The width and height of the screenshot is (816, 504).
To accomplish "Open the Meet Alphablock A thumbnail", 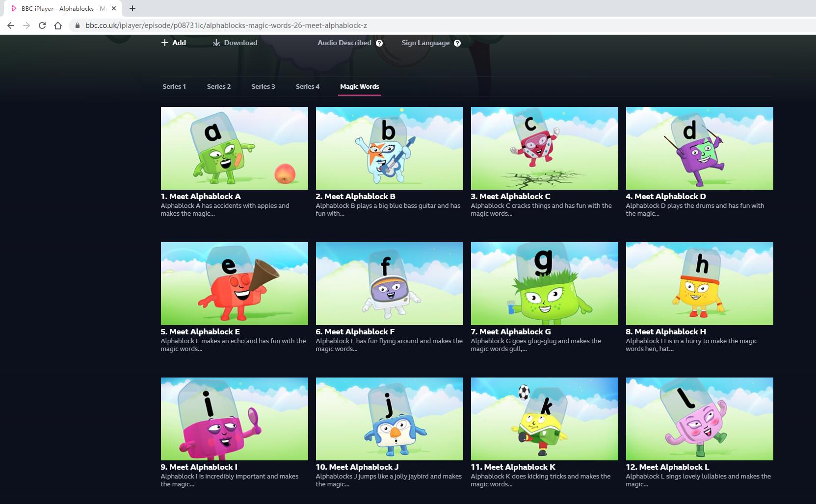I will [235, 148].
